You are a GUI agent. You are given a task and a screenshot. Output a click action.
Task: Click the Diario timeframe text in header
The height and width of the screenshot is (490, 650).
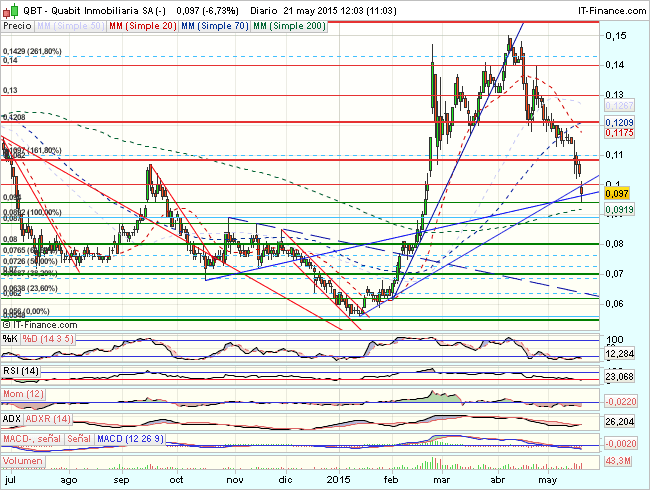264,10
